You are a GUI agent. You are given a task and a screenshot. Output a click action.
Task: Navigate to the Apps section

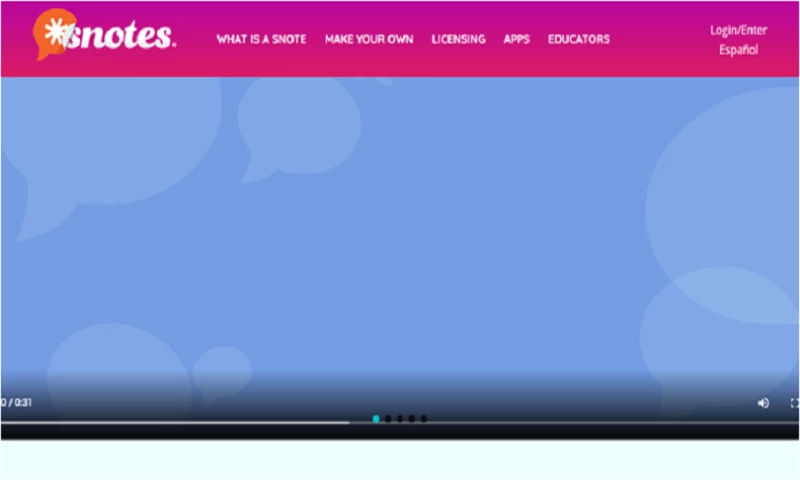click(516, 39)
